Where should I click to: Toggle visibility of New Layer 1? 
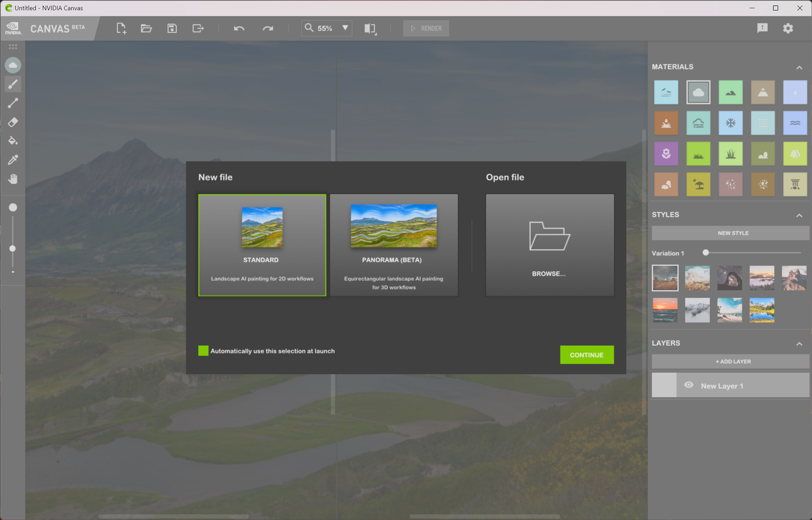click(x=689, y=385)
